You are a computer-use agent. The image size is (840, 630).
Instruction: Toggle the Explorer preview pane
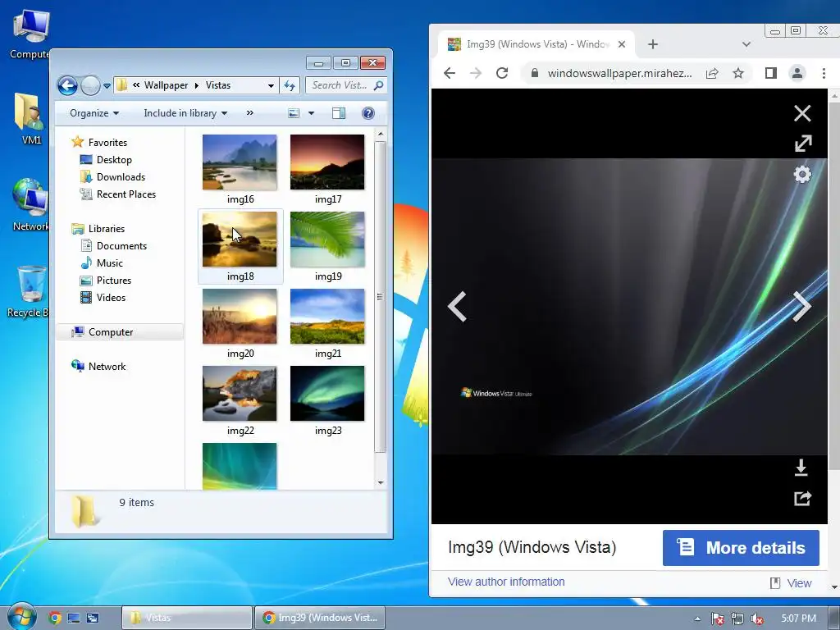tap(339, 113)
